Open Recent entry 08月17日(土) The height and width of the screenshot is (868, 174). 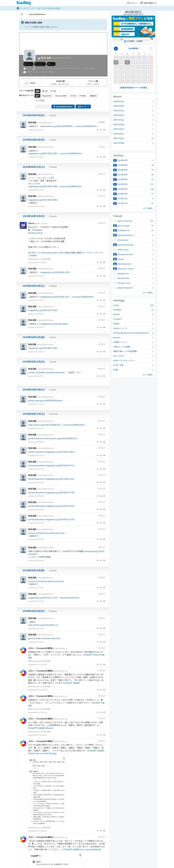click(x=119, y=138)
